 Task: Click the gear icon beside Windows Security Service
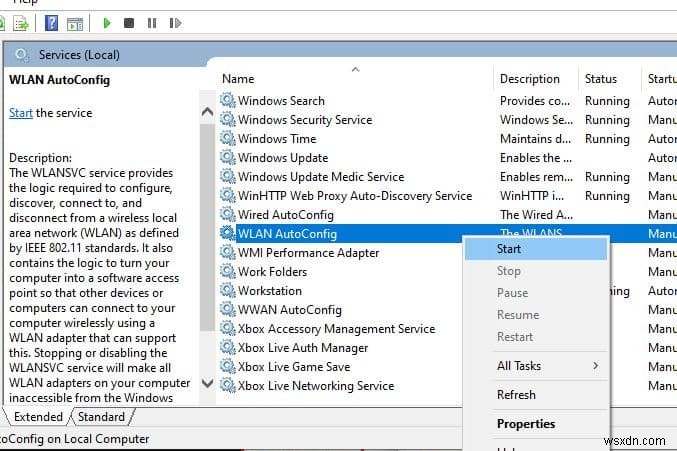click(x=228, y=119)
